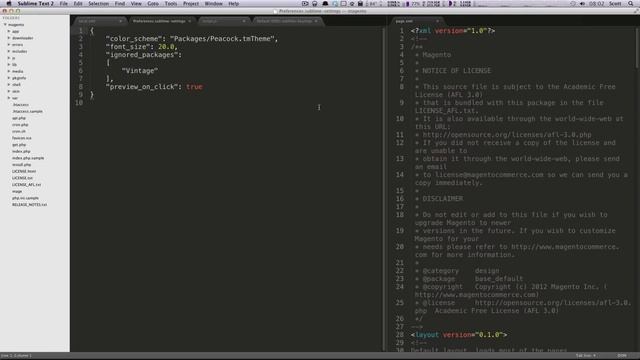Expand the shell folder
This screenshot has width=640, height=360.
(x=9, y=84)
